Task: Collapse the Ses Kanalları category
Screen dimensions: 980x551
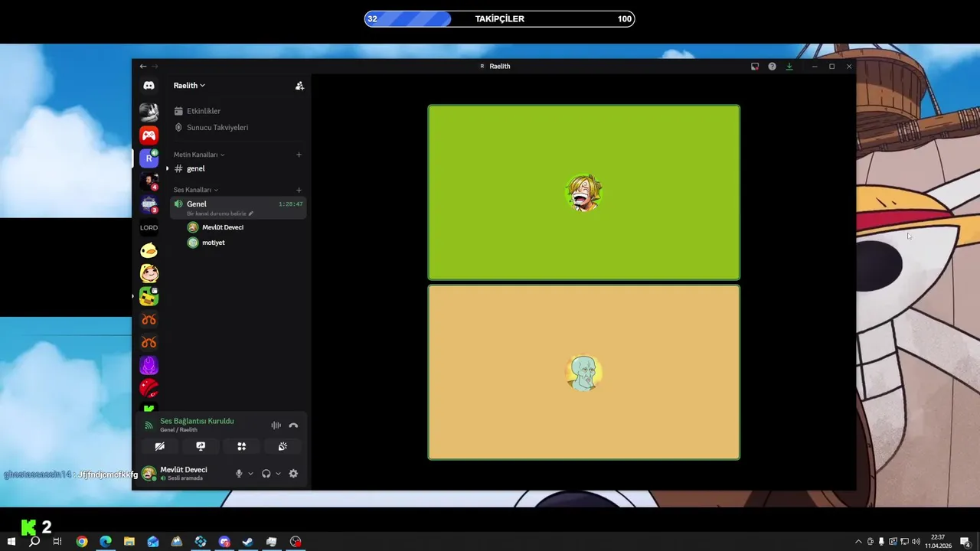Action: tap(196, 190)
